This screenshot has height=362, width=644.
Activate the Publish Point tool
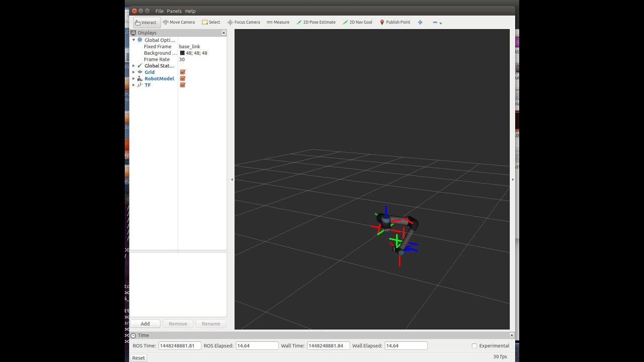pyautogui.click(x=395, y=22)
